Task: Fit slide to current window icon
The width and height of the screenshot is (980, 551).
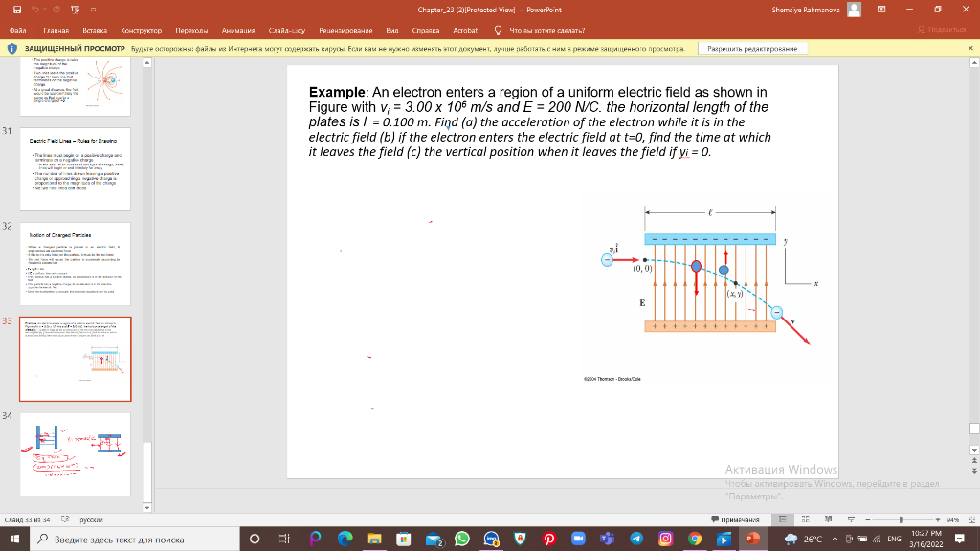Action: coord(971,519)
